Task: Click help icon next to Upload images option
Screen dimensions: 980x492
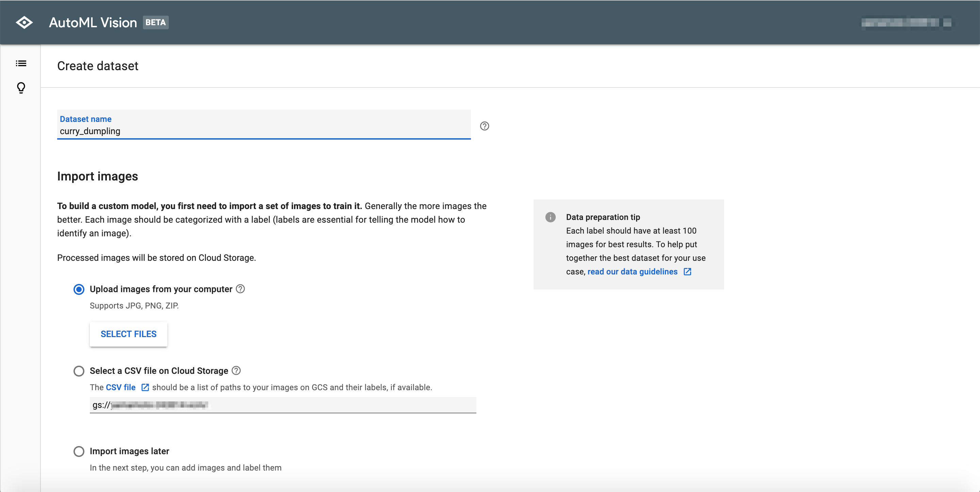Action: [x=241, y=289]
